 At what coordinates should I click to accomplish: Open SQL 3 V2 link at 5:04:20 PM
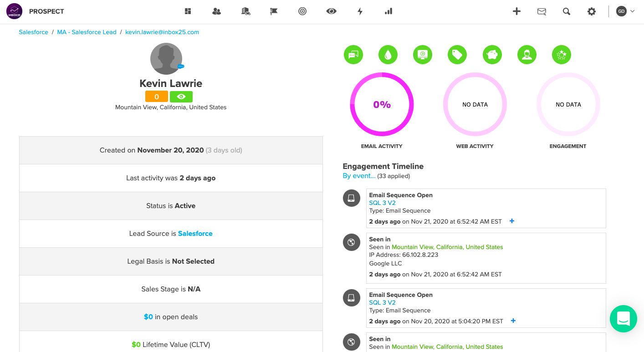point(382,303)
